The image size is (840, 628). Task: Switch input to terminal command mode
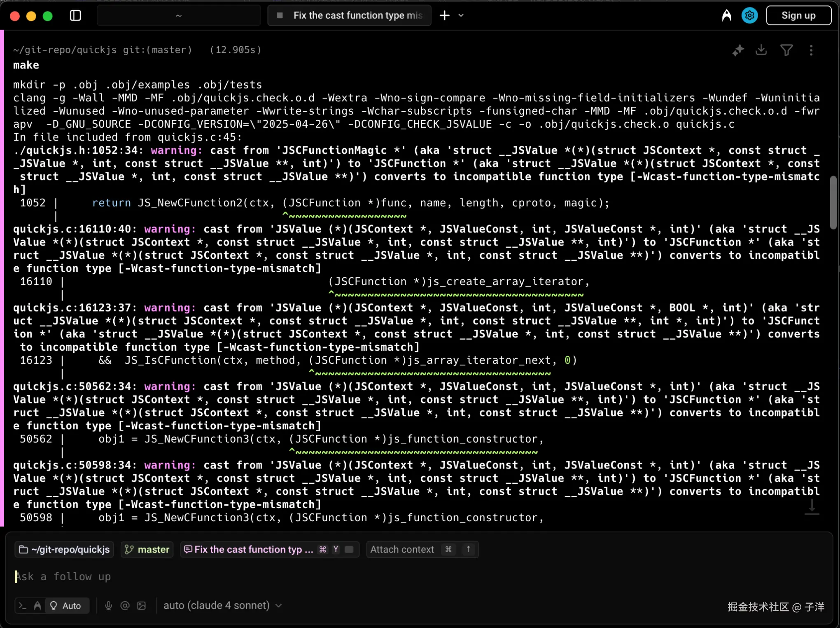click(x=23, y=605)
